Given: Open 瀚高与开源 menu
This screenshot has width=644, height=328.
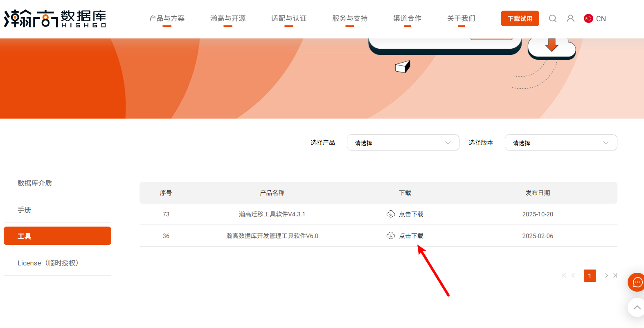Looking at the screenshot, I should [x=228, y=18].
